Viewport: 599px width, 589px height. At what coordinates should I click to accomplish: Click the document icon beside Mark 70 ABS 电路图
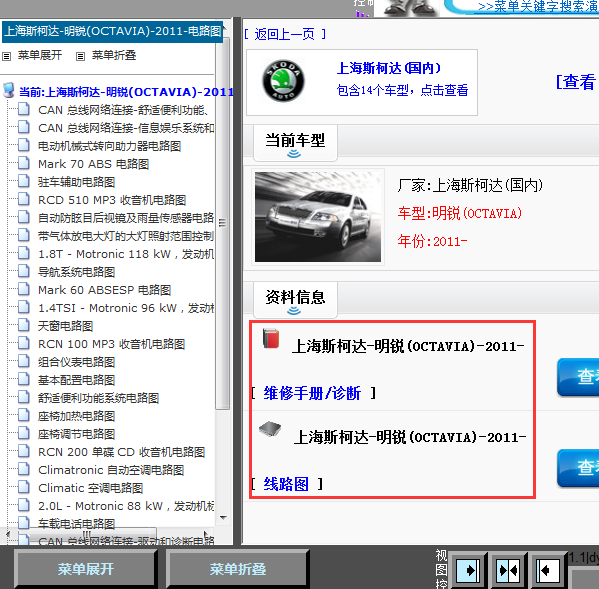pos(24,163)
